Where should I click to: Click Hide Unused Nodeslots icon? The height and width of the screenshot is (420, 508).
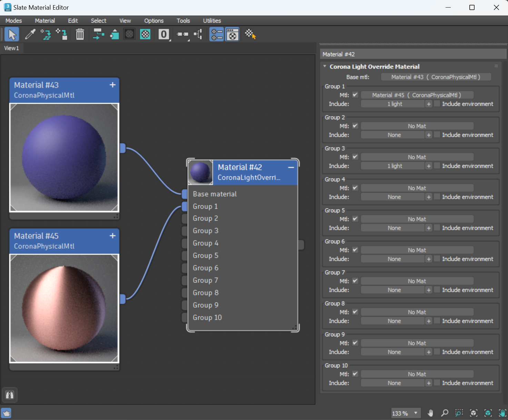[x=114, y=34]
